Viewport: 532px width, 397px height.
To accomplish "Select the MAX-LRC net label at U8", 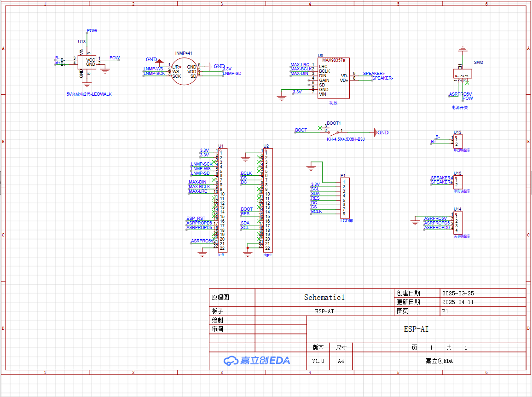I will (x=300, y=65).
